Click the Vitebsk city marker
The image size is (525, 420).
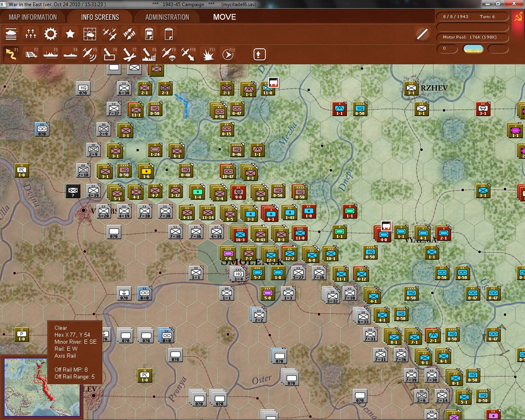pos(83,210)
